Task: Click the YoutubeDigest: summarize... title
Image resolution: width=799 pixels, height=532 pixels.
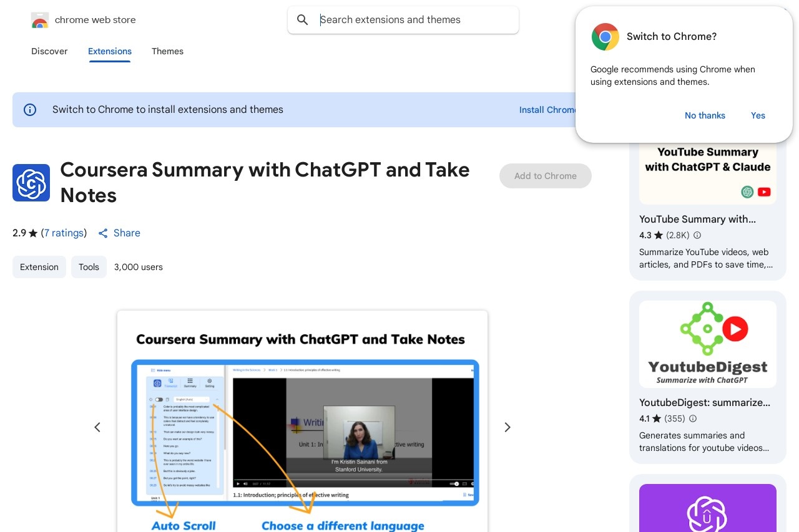Action: 705,402
